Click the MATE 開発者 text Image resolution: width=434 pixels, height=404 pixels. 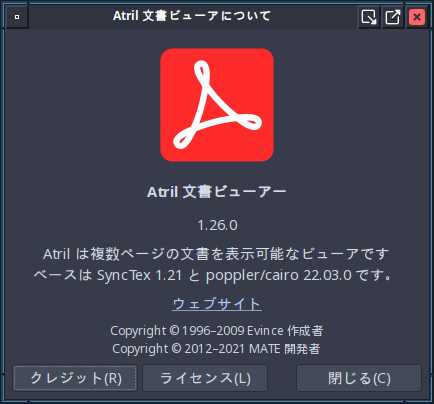(285, 349)
